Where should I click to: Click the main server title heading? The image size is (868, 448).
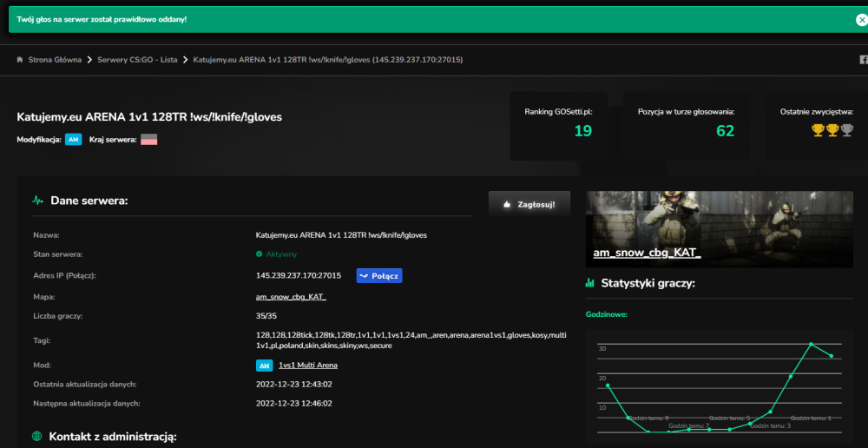pos(149,117)
